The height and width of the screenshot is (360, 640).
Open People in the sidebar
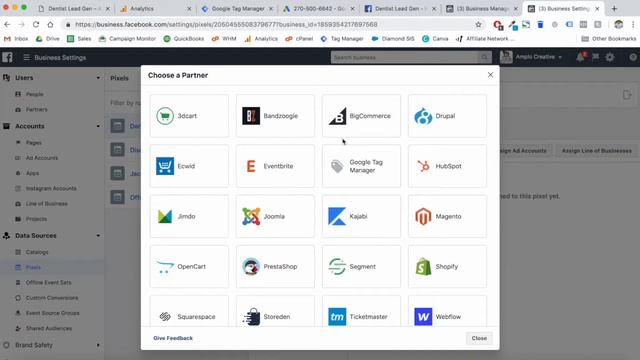coord(34,94)
